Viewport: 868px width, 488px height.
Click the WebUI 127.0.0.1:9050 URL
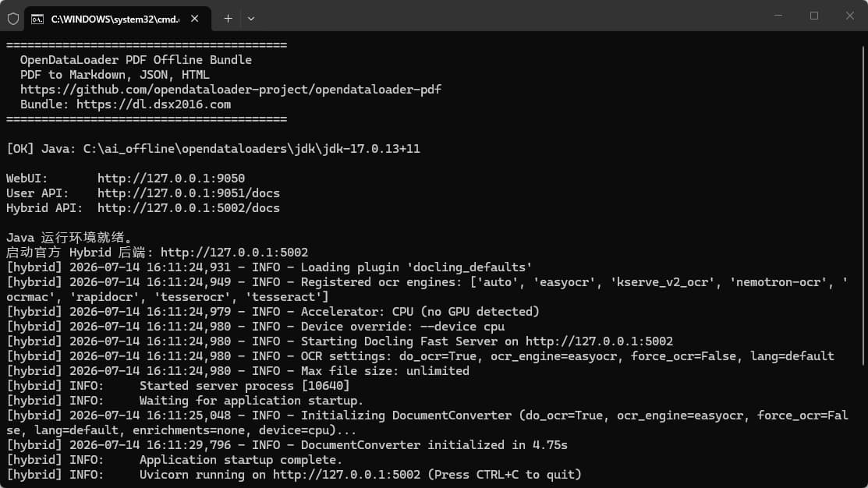pyautogui.click(x=171, y=179)
